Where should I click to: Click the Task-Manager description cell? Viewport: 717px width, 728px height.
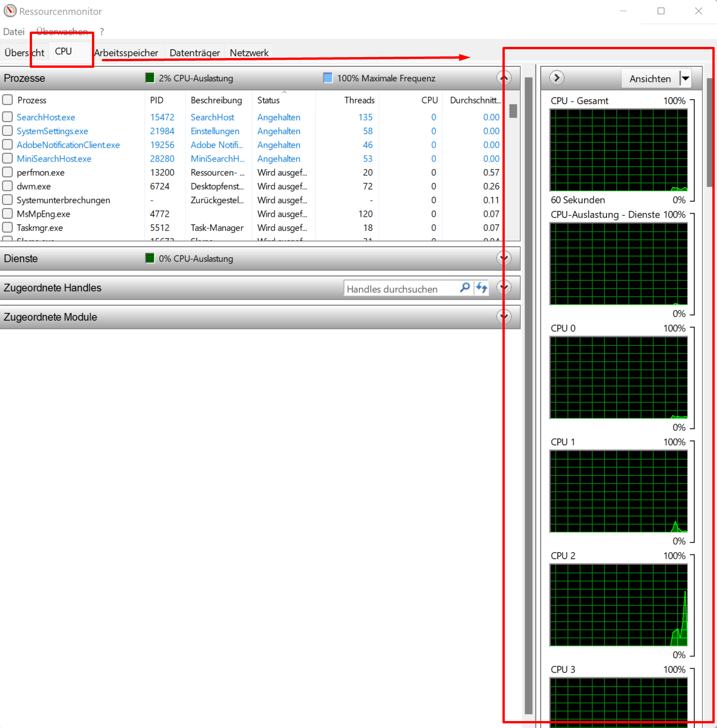click(x=217, y=227)
